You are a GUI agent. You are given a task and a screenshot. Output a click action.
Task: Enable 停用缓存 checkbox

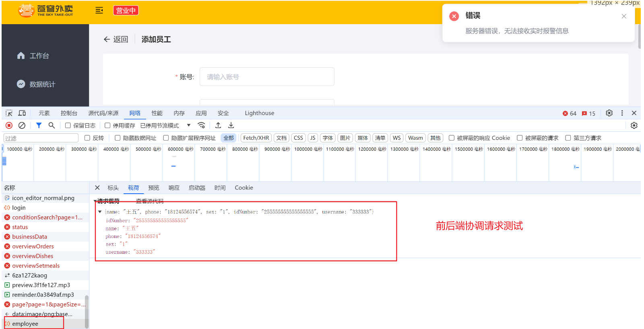tap(107, 126)
